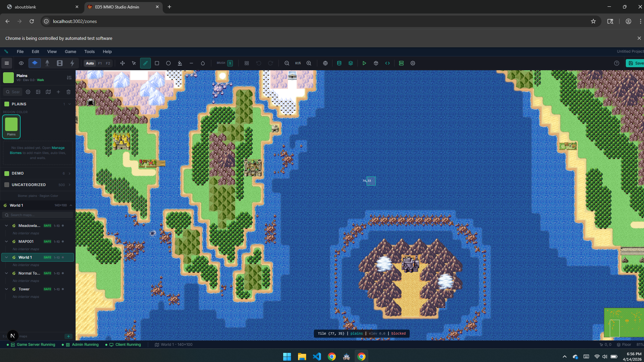The width and height of the screenshot is (644, 362).
Task: Select the paint bucket fill tool
Action: click(x=180, y=63)
